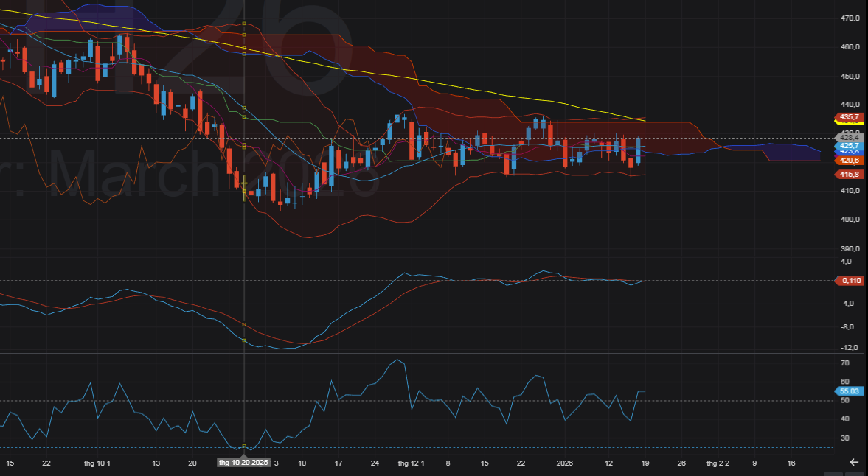Click the RSI value label 55.03

[850, 391]
